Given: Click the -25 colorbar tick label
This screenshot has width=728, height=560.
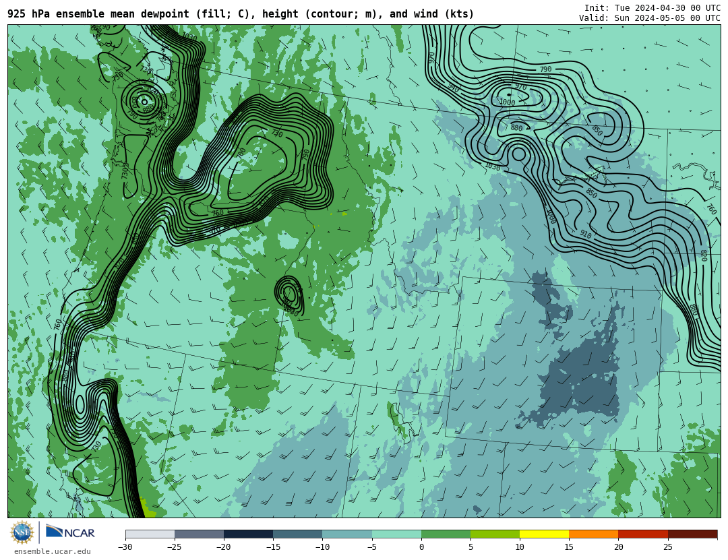Looking at the screenshot, I should click(x=174, y=547).
